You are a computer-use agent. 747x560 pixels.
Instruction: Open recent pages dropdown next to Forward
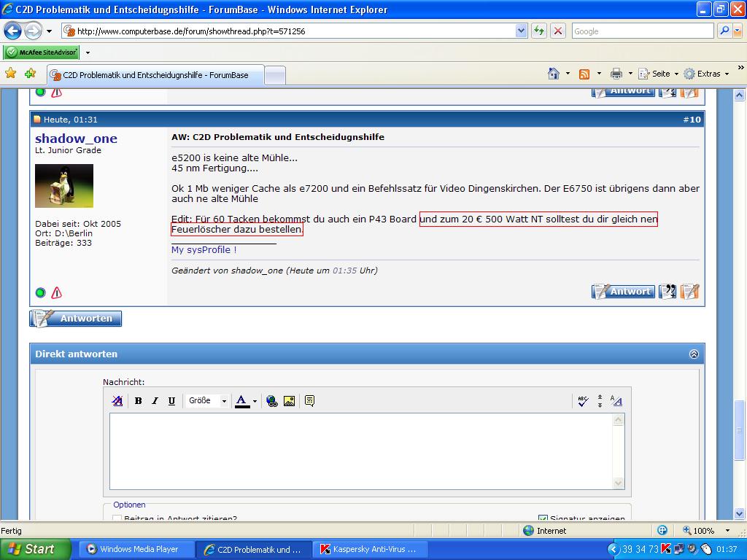(x=49, y=31)
